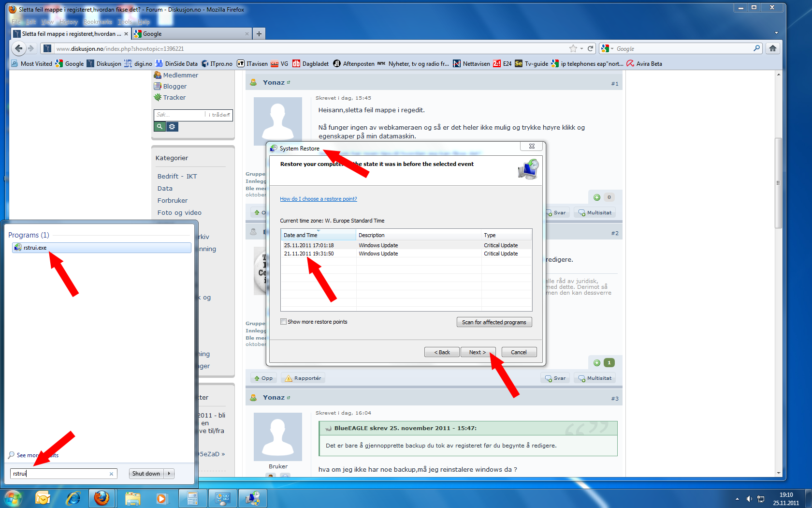Click Next in System Restore

[x=478, y=352]
